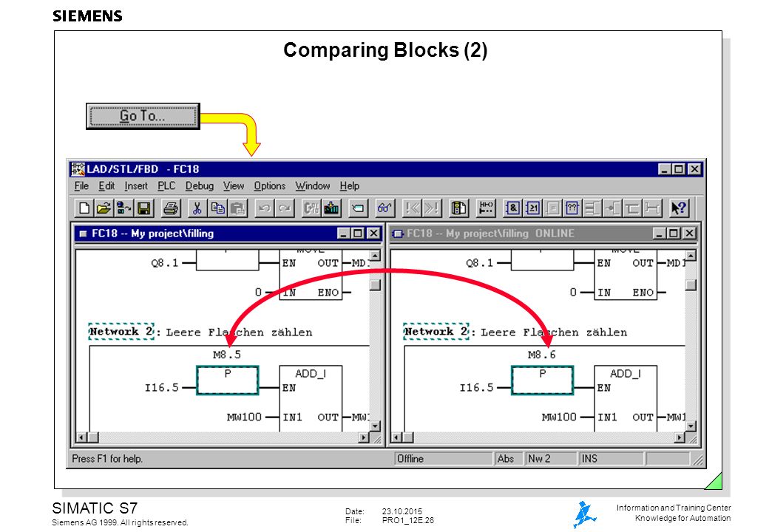Click the program elements catalog icon
The width and height of the screenshot is (769, 532).
click(x=459, y=208)
